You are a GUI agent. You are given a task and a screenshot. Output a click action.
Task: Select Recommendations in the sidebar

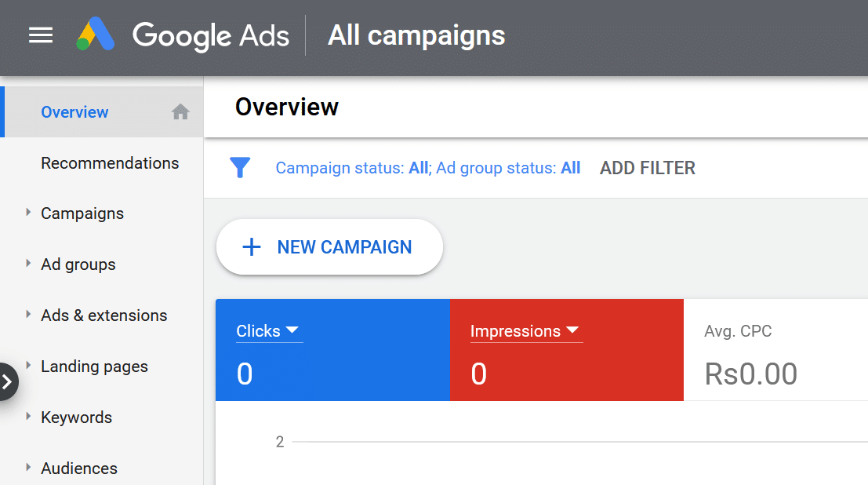coord(110,163)
